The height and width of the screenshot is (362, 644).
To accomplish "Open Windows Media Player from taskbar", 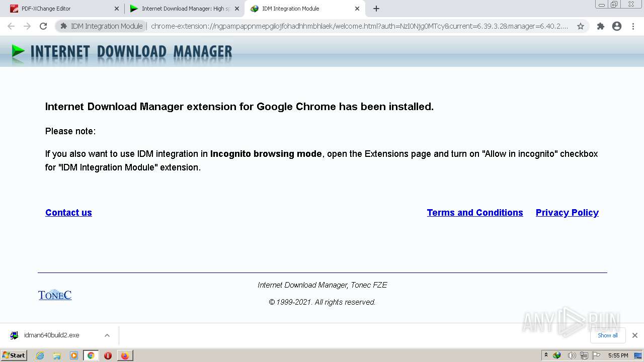I will [74, 355].
